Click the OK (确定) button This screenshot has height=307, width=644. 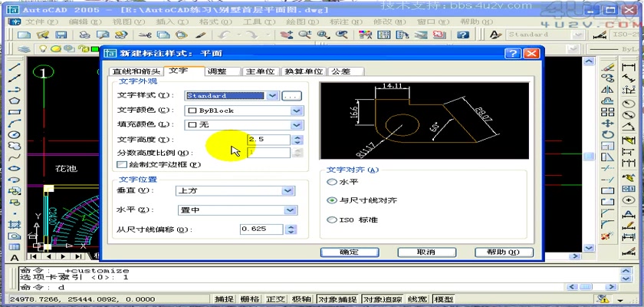tap(350, 252)
